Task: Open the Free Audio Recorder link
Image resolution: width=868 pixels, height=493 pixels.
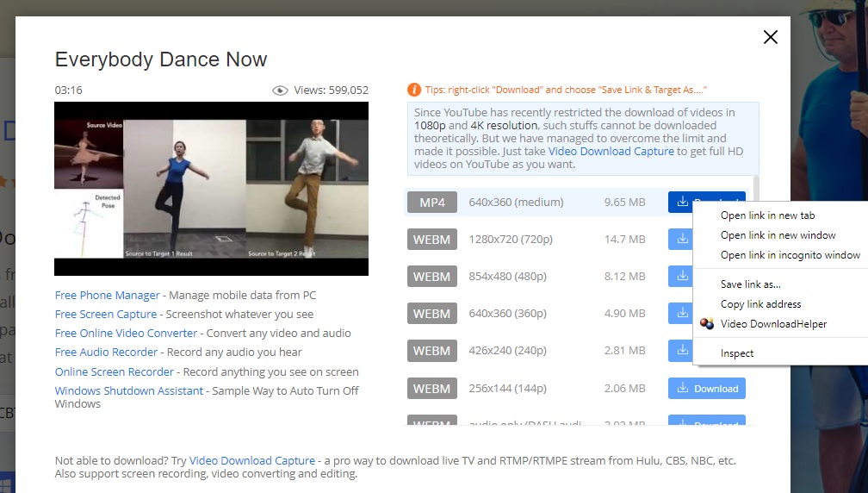Action: pos(106,352)
